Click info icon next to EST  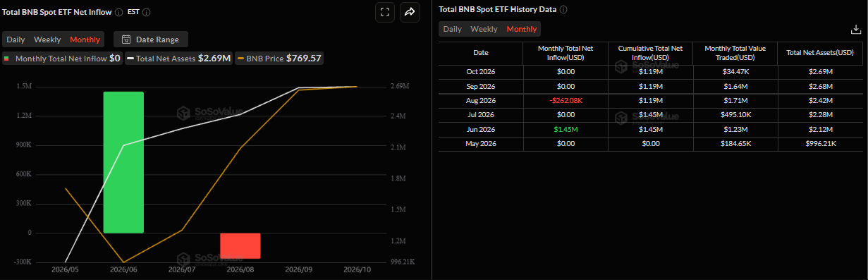[146, 12]
